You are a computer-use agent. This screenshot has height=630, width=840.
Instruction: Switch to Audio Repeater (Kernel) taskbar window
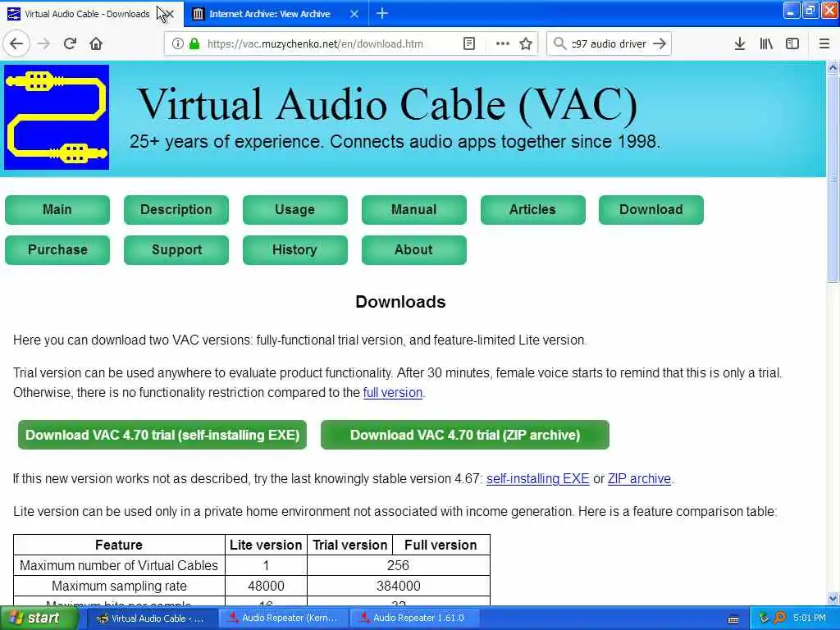(283, 619)
